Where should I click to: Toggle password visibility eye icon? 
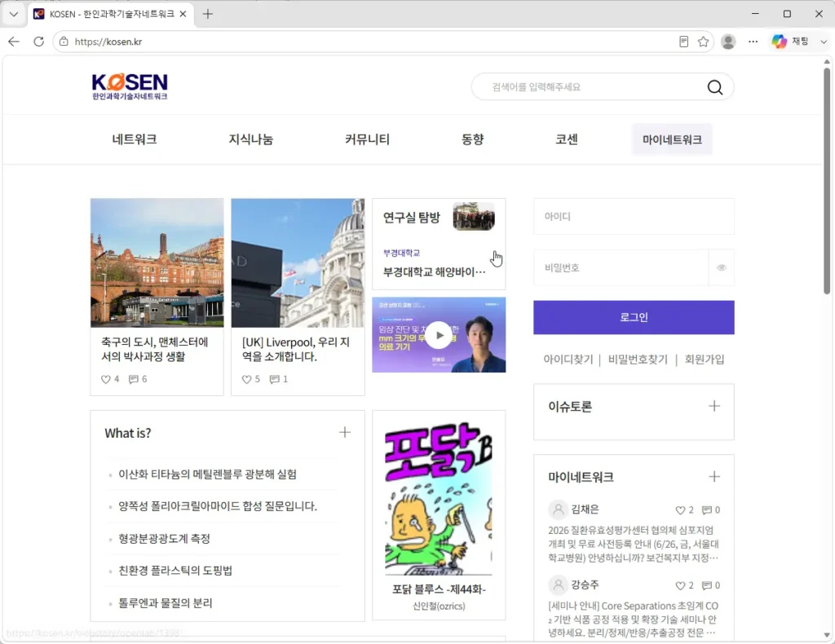tap(722, 267)
